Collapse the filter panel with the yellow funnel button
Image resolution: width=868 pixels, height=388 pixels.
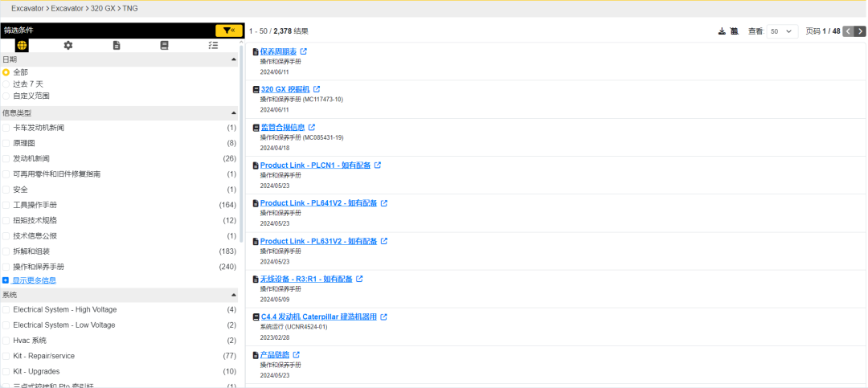(x=228, y=31)
